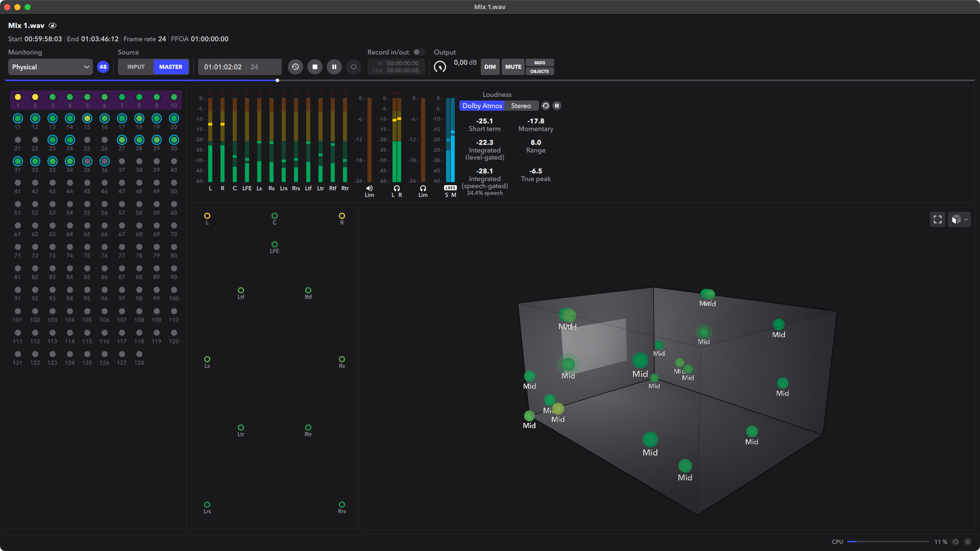Image resolution: width=980 pixels, height=551 pixels.
Task: Open the speaker limiter icon below the meters
Action: [x=370, y=188]
